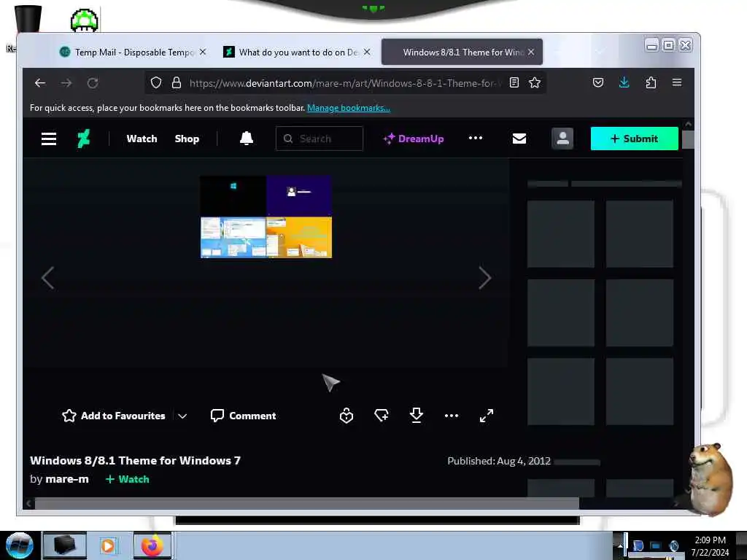
Task: Close the 'What do you want' tab
Action: pyautogui.click(x=367, y=52)
